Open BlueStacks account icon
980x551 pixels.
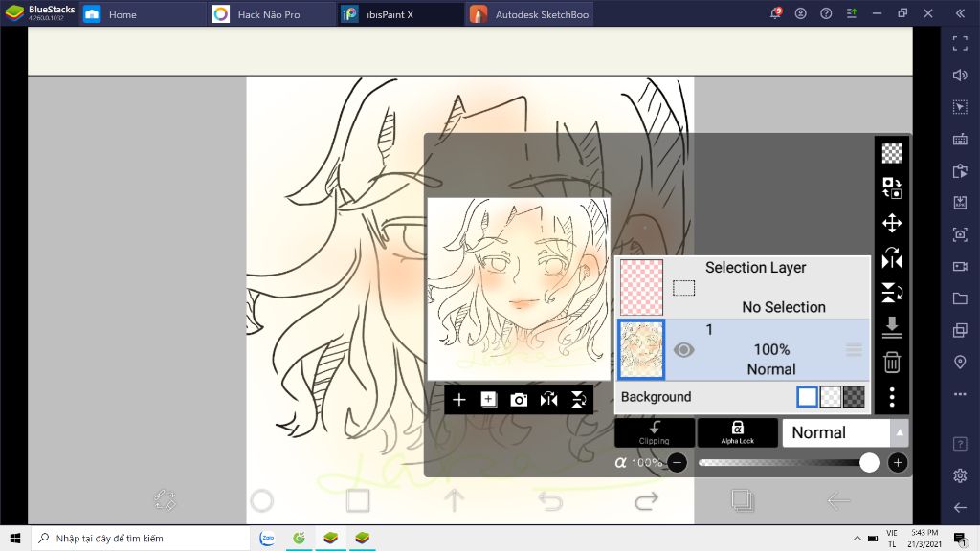[x=801, y=13]
